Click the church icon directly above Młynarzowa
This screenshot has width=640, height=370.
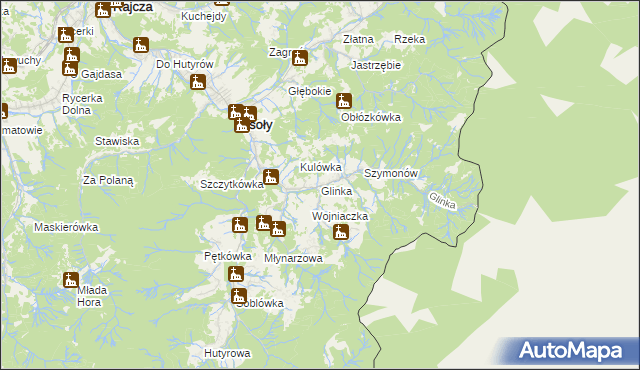coord(278,229)
